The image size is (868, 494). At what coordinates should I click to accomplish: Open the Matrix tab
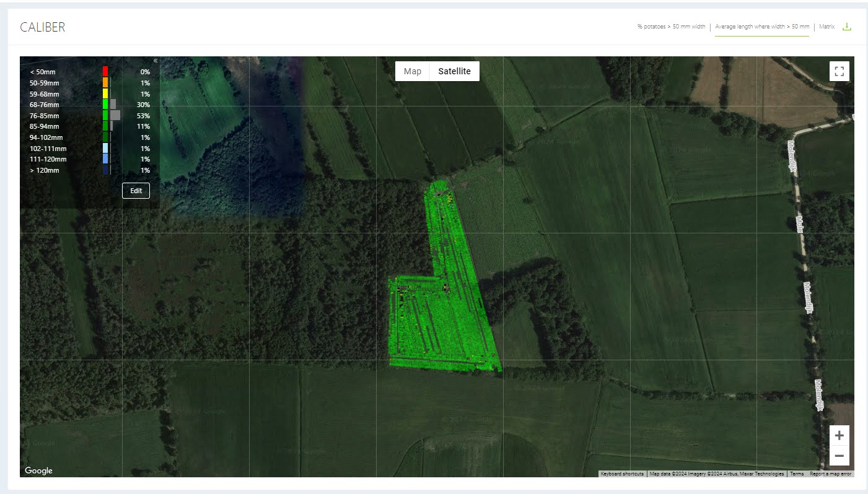826,27
